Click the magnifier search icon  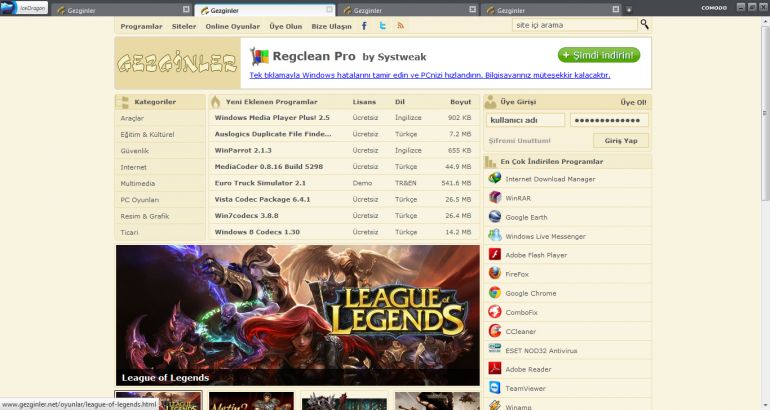point(644,24)
